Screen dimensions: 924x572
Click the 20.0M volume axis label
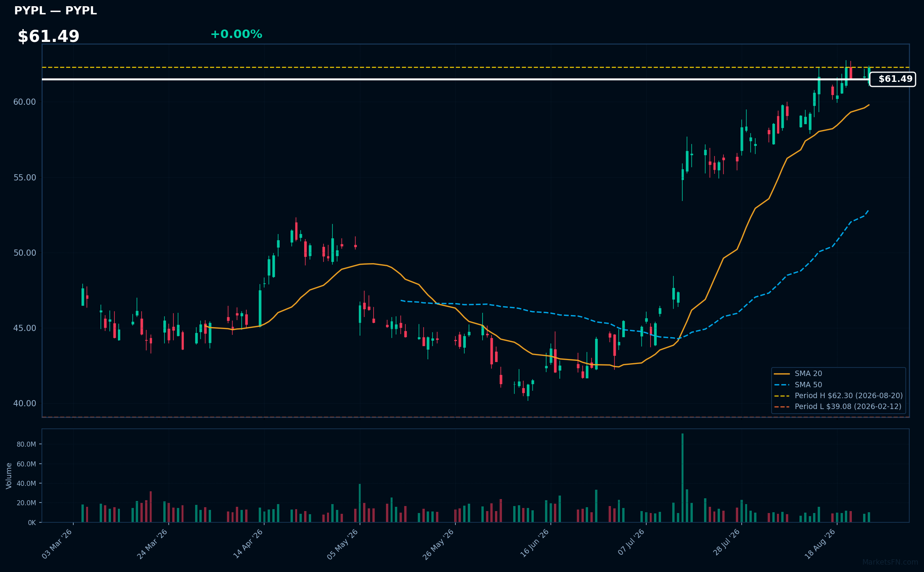pyautogui.click(x=26, y=503)
